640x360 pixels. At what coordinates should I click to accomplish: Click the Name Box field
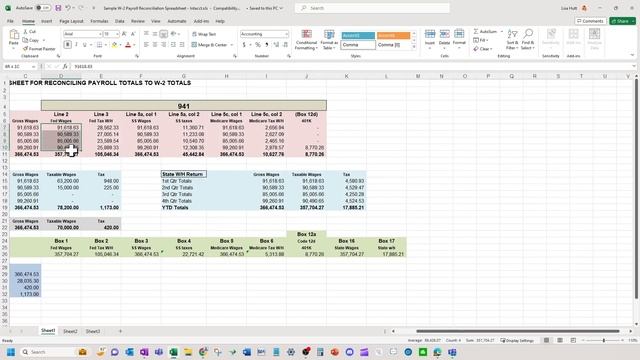[x=19, y=67]
